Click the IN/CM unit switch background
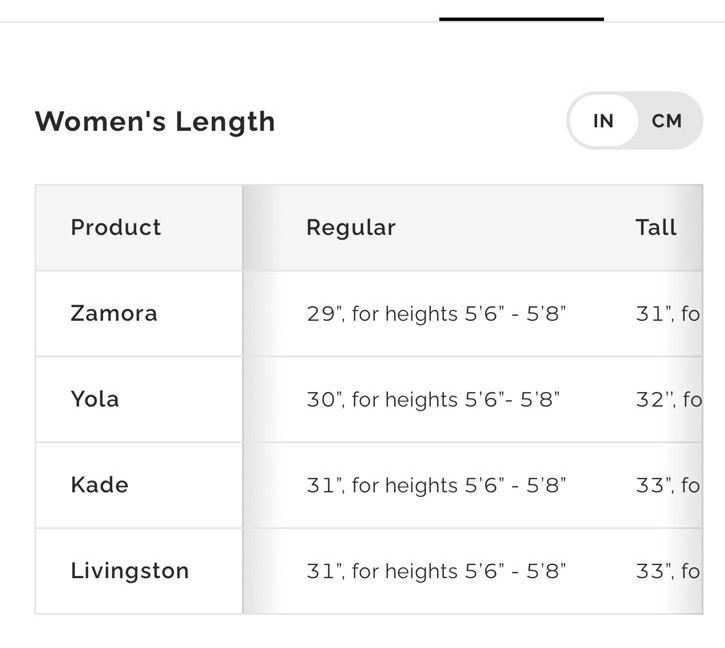This screenshot has height=648, width=725. [635, 121]
